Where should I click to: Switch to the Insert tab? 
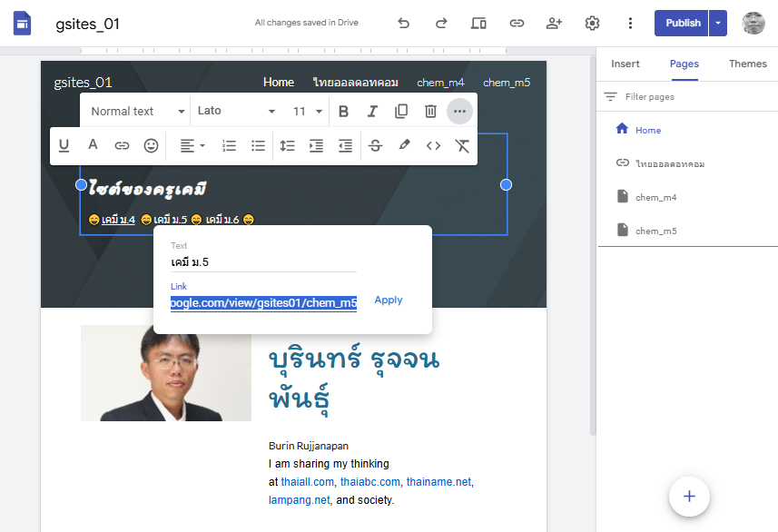tap(625, 64)
